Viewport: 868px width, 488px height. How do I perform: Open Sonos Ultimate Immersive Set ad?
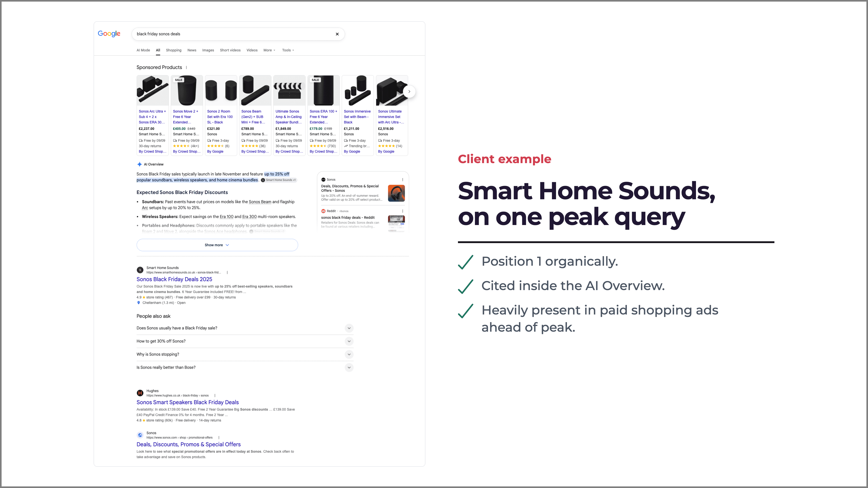[391, 117]
